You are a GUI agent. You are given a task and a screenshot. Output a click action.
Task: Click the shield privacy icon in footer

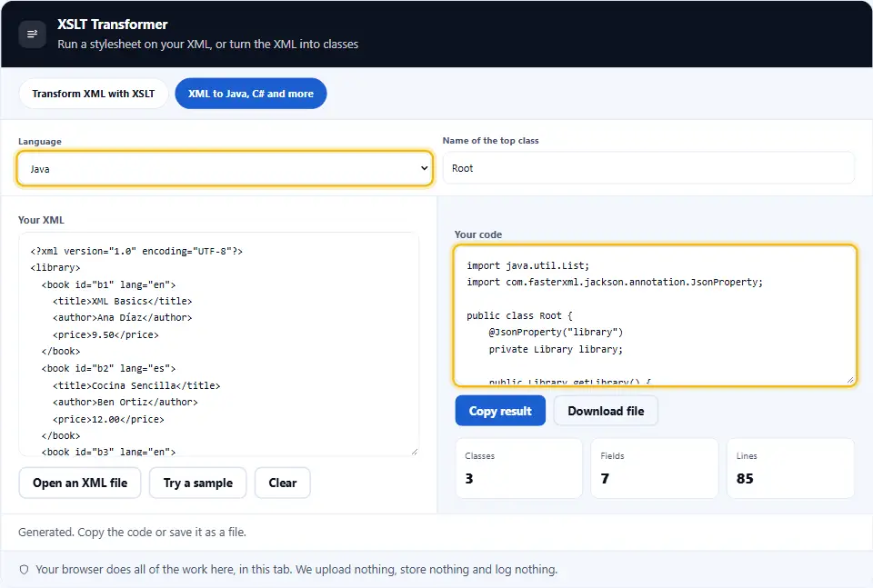pyautogui.click(x=24, y=570)
